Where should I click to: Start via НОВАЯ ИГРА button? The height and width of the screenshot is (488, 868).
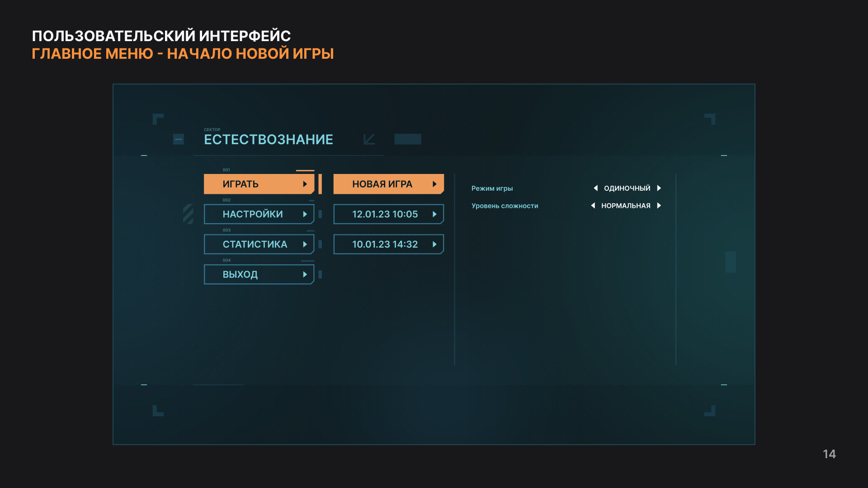[382, 184]
